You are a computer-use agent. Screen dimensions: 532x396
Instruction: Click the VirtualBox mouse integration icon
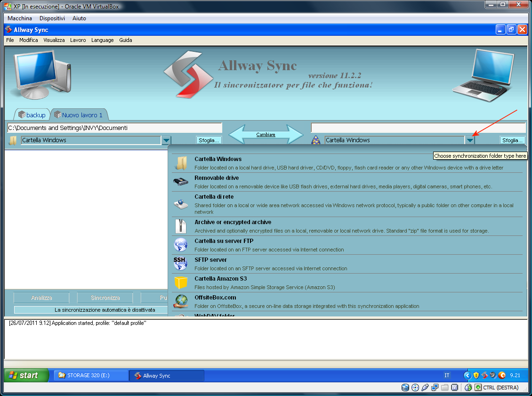coord(468,388)
